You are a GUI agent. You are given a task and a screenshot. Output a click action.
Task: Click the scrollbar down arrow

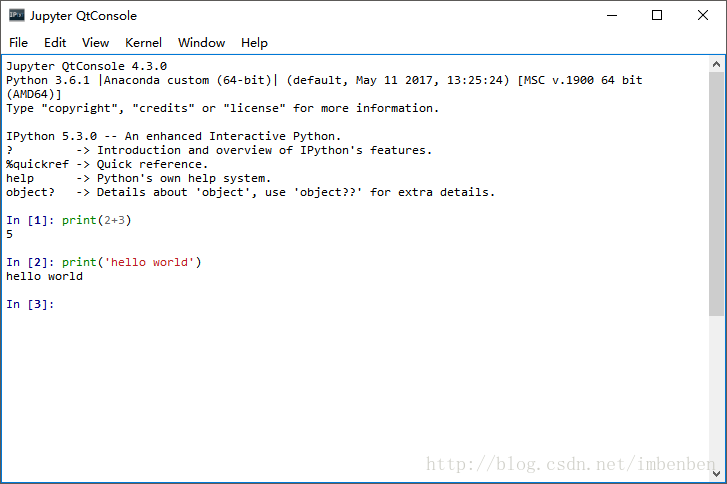[x=718, y=475]
